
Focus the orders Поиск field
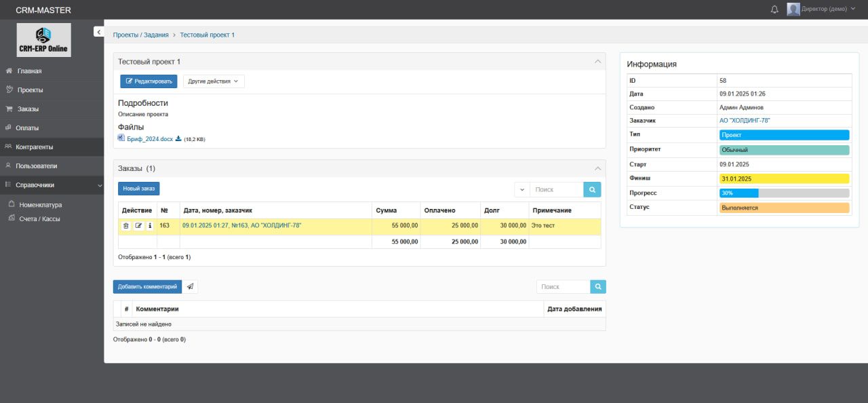coord(556,189)
